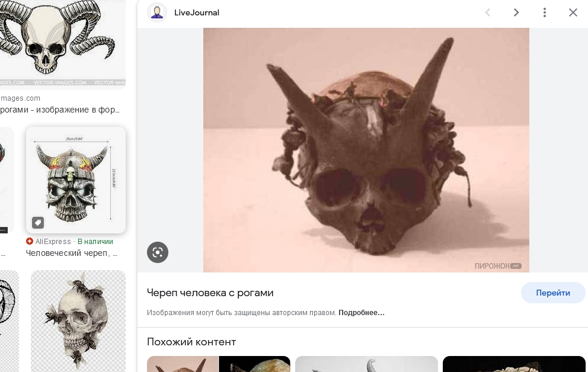Open the AliExpress viking helmet skull thumbnail
Screen dimensions: 588x372
click(76, 180)
